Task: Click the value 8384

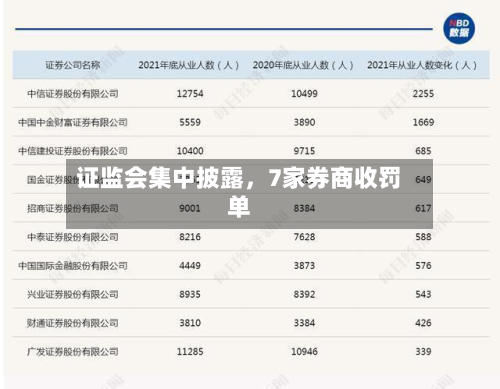Action: click(x=304, y=208)
